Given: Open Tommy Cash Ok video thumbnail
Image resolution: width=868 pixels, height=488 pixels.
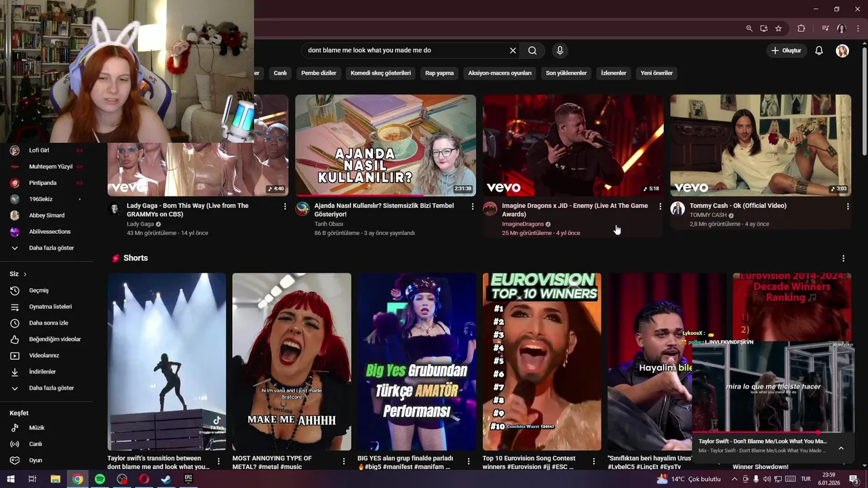Looking at the screenshot, I should pyautogui.click(x=761, y=145).
